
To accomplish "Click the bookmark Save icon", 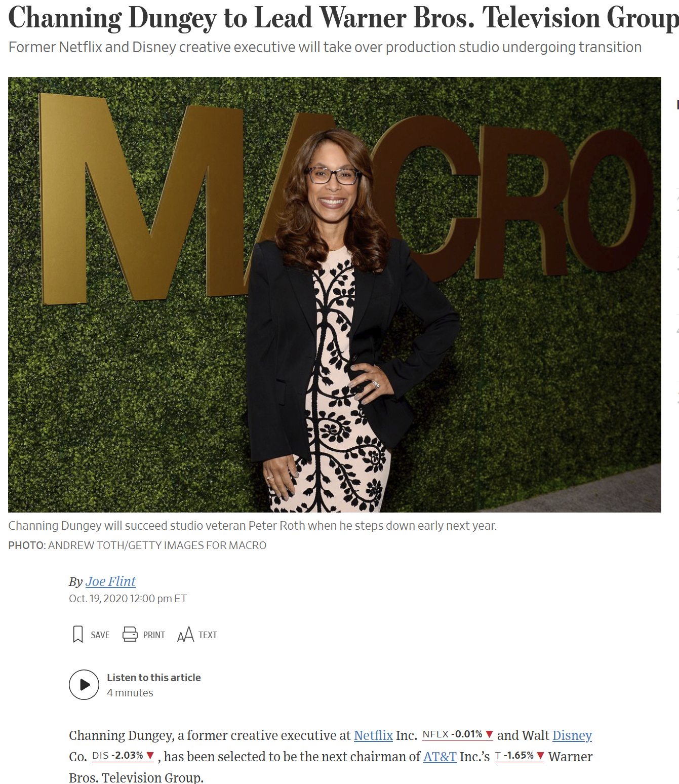I will pyautogui.click(x=78, y=635).
